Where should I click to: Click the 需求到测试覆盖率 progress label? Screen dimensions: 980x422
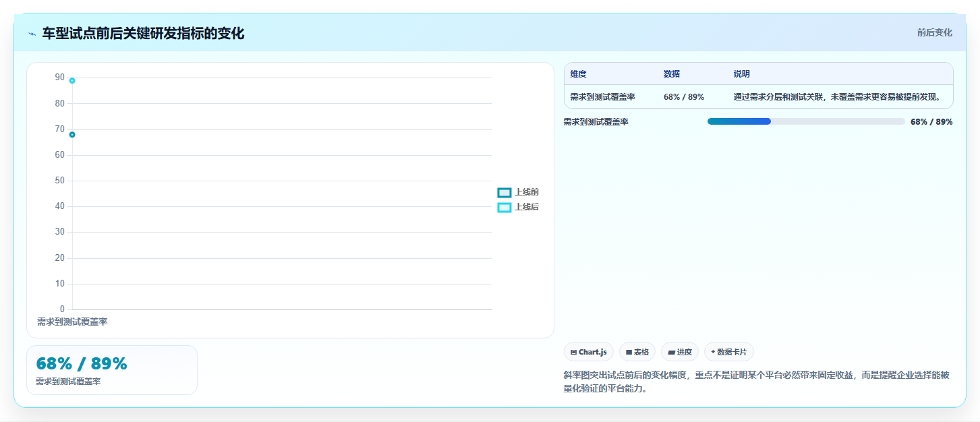[x=596, y=122]
